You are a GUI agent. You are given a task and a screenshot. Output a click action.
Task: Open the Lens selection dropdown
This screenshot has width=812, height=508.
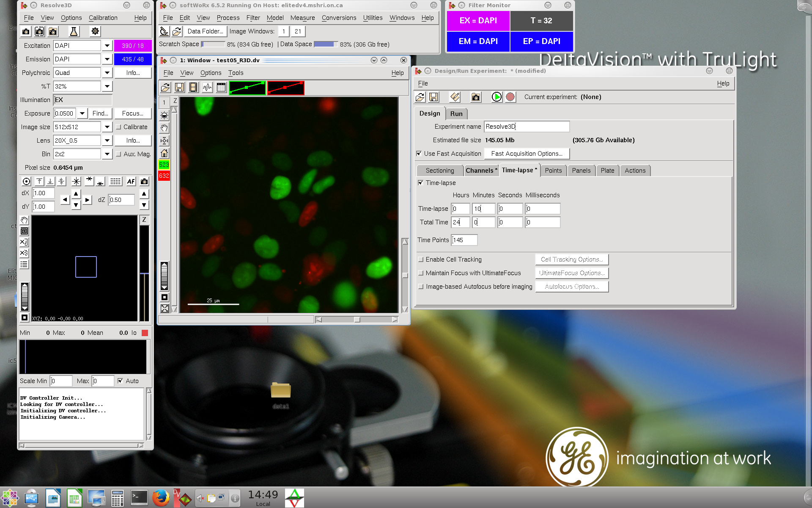pyautogui.click(x=107, y=141)
